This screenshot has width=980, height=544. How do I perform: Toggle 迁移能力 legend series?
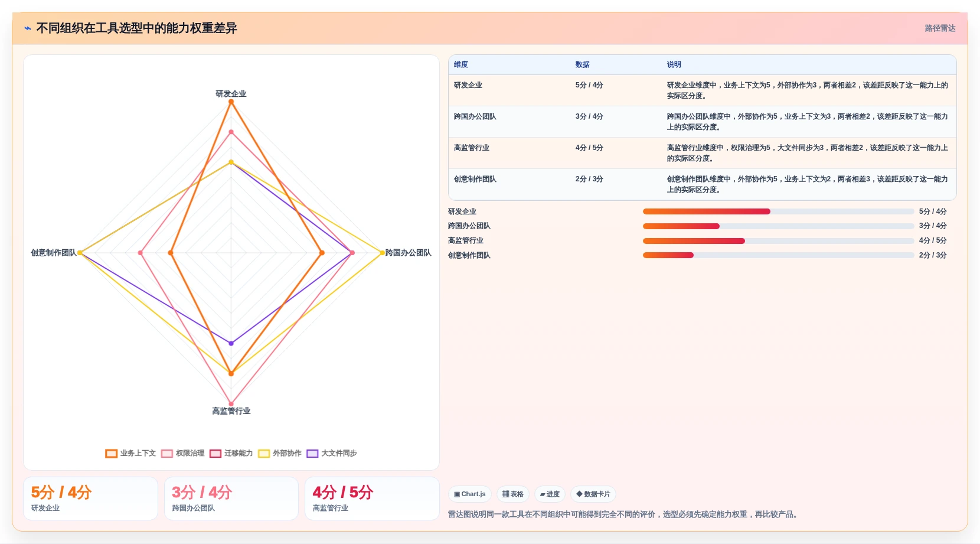tap(231, 453)
